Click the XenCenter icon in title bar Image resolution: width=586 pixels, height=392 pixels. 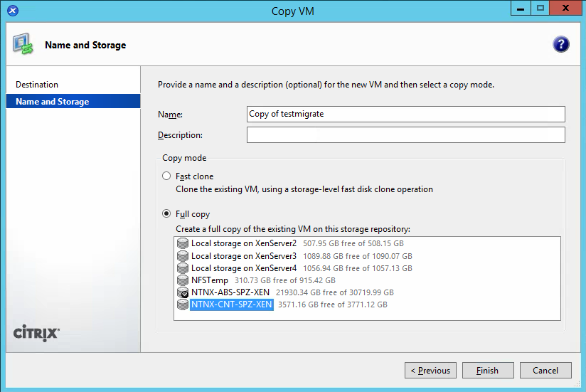12,11
